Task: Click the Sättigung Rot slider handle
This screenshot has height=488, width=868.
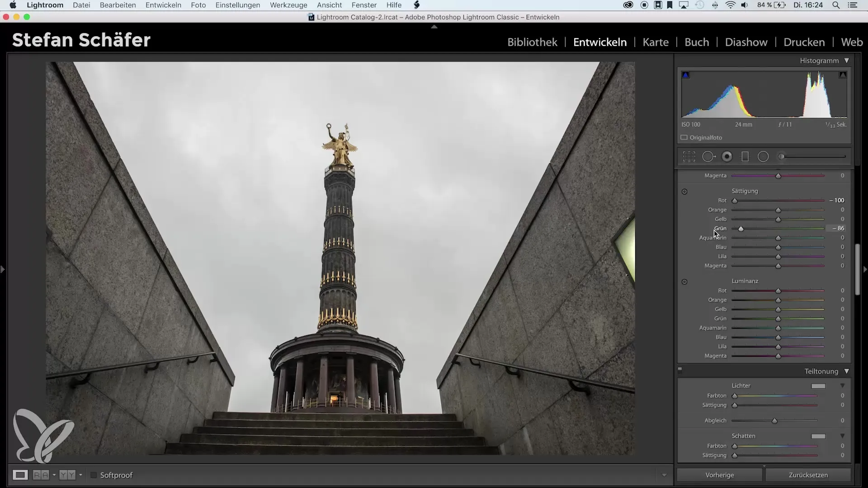Action: tap(735, 201)
